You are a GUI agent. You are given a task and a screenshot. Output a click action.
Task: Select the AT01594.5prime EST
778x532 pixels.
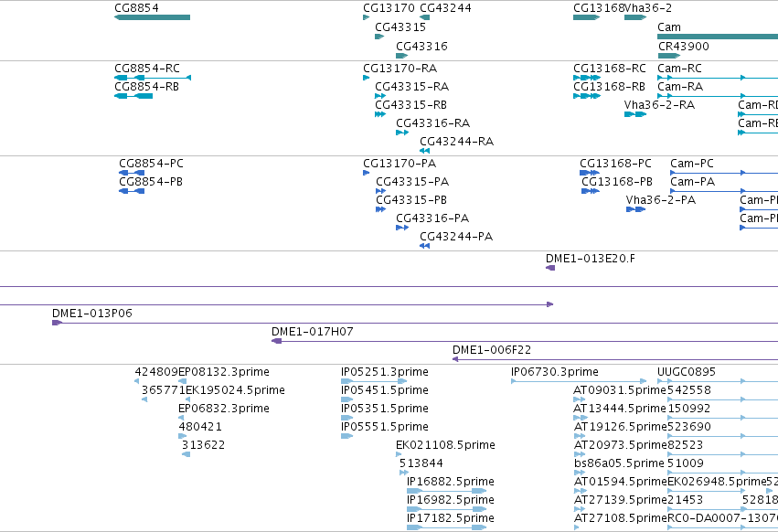click(x=580, y=491)
